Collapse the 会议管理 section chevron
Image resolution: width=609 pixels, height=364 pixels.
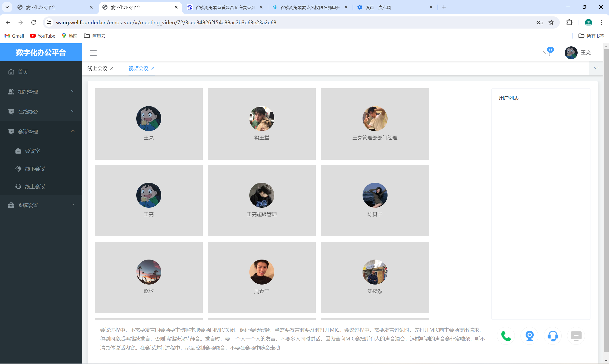(x=73, y=131)
